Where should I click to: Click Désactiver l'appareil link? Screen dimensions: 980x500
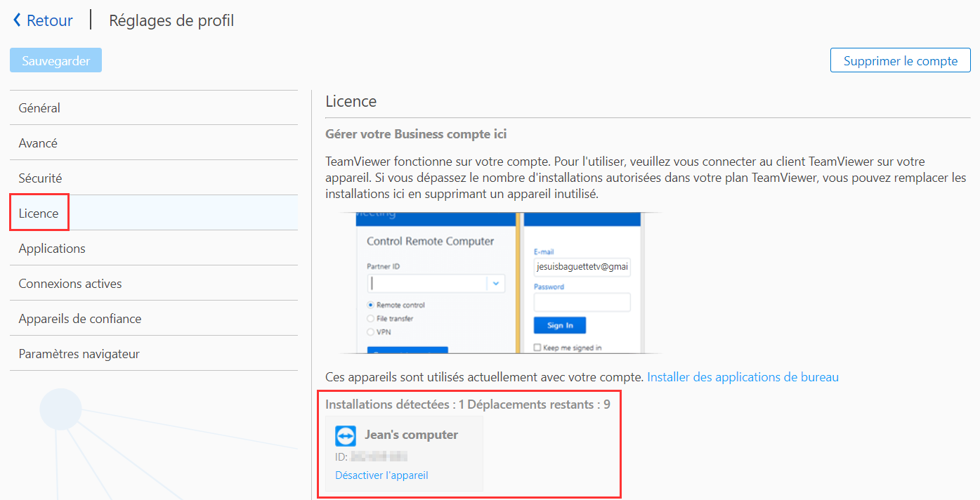click(x=381, y=475)
